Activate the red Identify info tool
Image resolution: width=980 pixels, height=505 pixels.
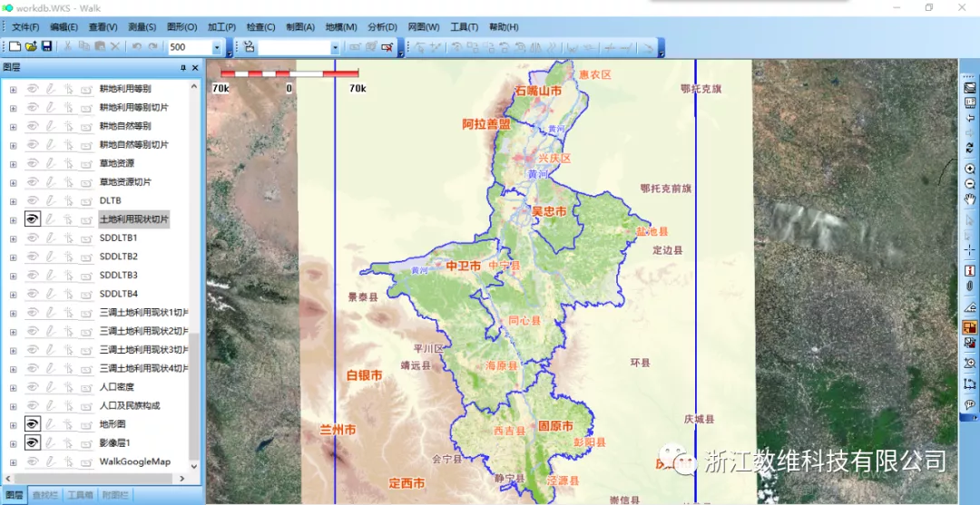click(x=970, y=270)
